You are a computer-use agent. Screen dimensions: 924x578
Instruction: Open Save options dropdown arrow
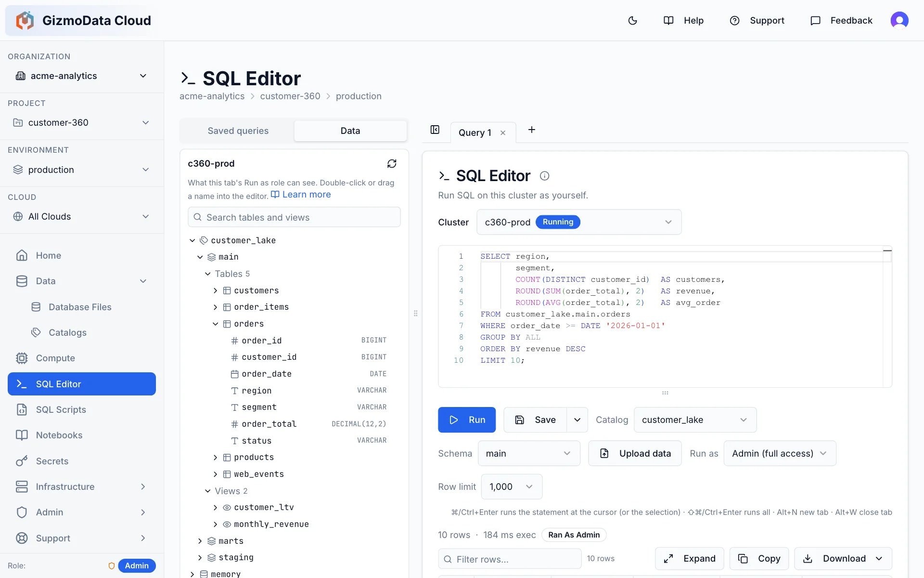coord(577,420)
